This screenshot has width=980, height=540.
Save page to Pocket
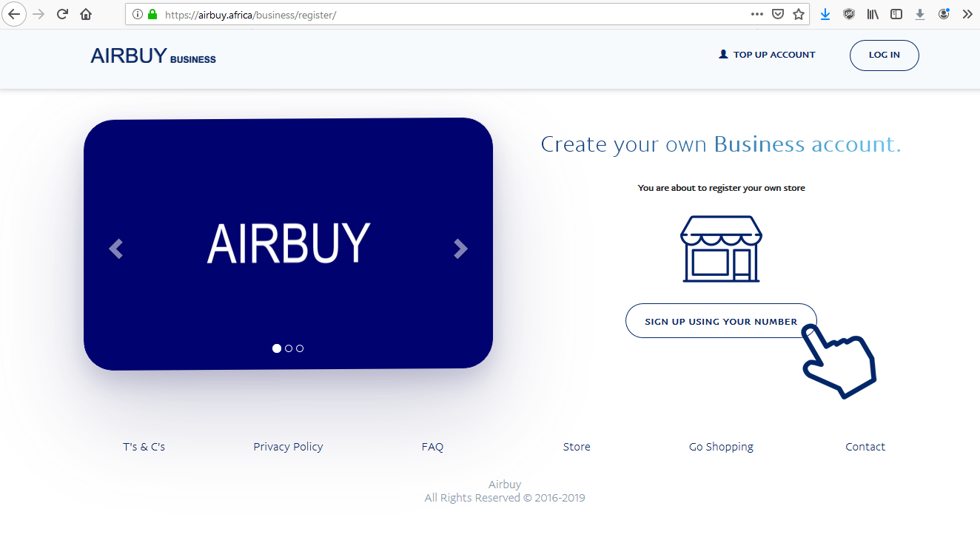778,14
